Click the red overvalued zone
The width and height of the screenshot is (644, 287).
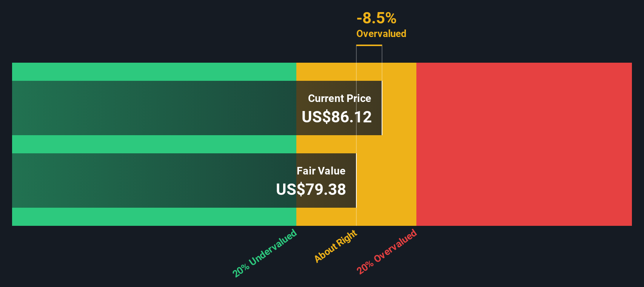pyautogui.click(x=524, y=144)
